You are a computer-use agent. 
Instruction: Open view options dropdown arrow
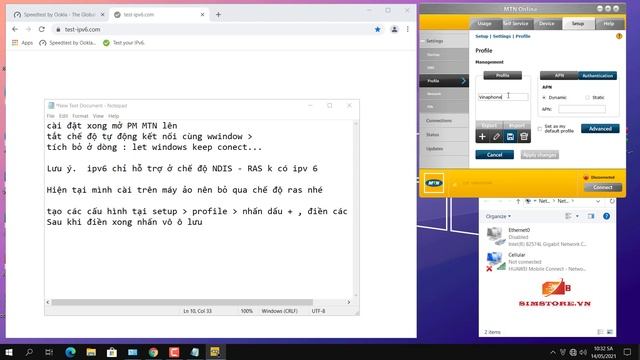(577, 216)
